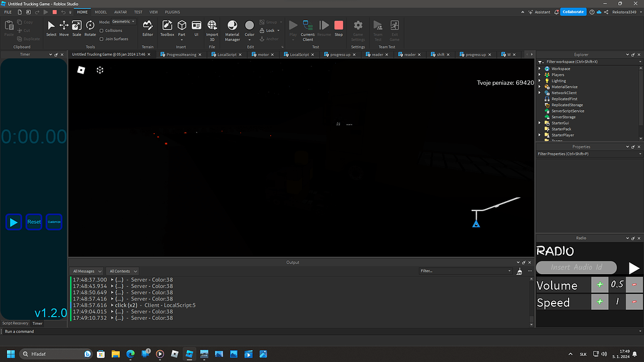
Task: Switch to TEST ribbon tab
Action: pos(138,12)
